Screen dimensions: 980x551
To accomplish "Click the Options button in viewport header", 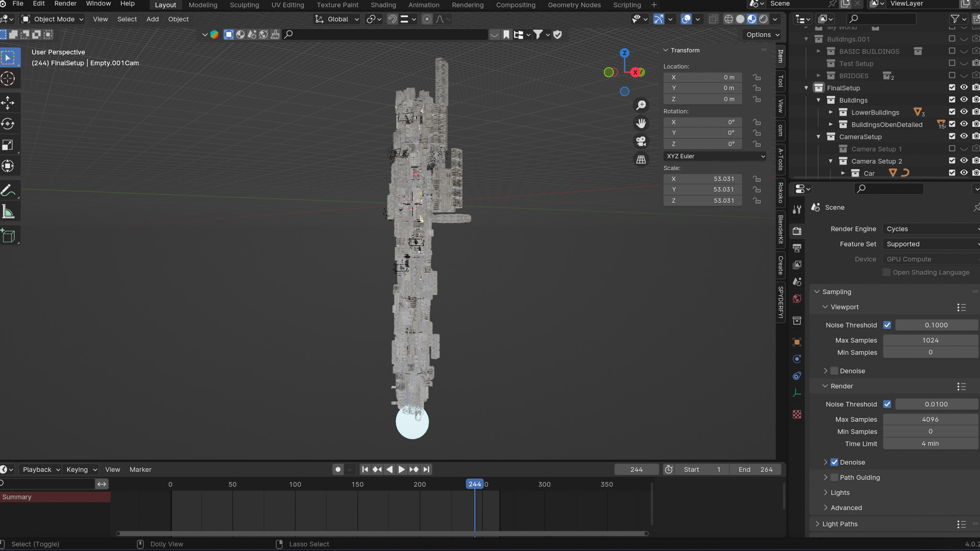I will pos(763,34).
